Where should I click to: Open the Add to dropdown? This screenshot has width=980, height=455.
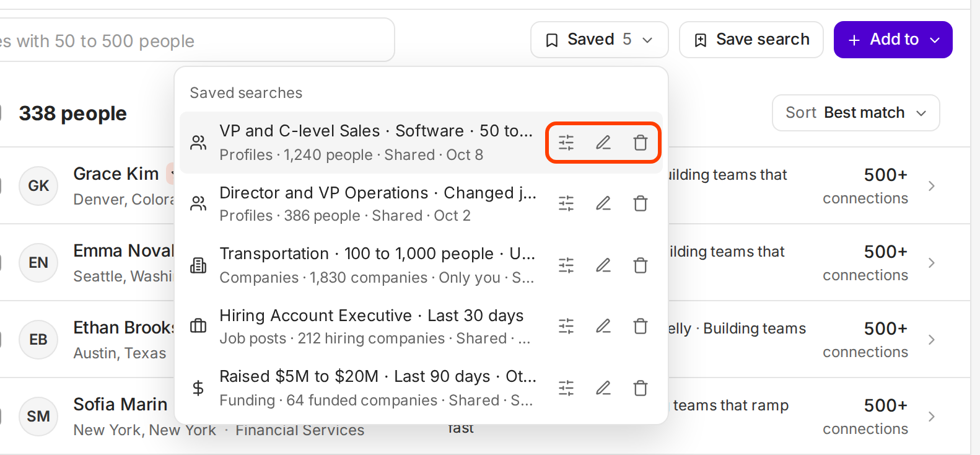coord(893,40)
